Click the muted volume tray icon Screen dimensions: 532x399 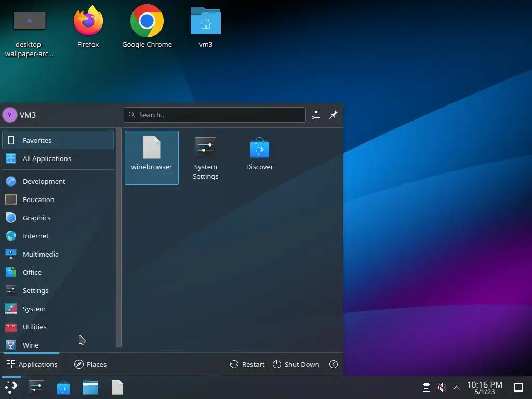442,388
